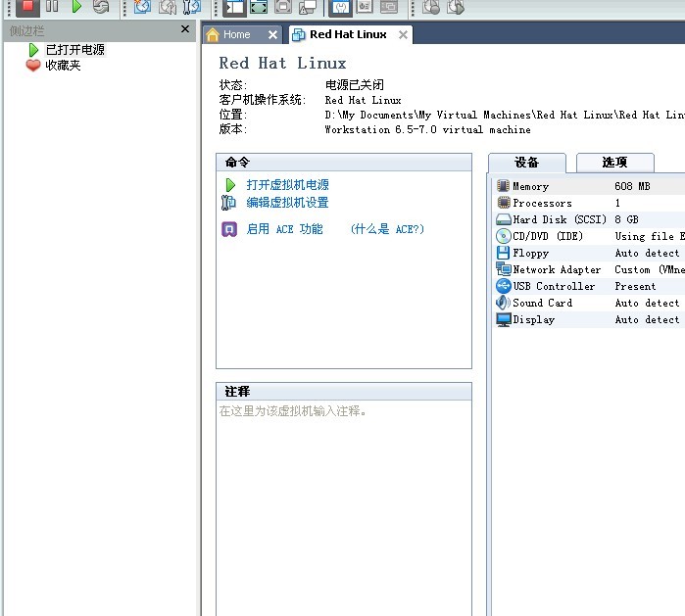685x616 pixels.
Task: Click 打开虚拟机电源 to power on
Action: point(287,185)
